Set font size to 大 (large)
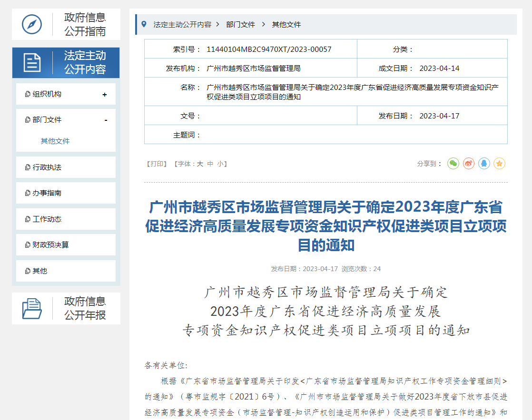Image resolution: width=532 pixels, height=420 pixels. point(200,164)
